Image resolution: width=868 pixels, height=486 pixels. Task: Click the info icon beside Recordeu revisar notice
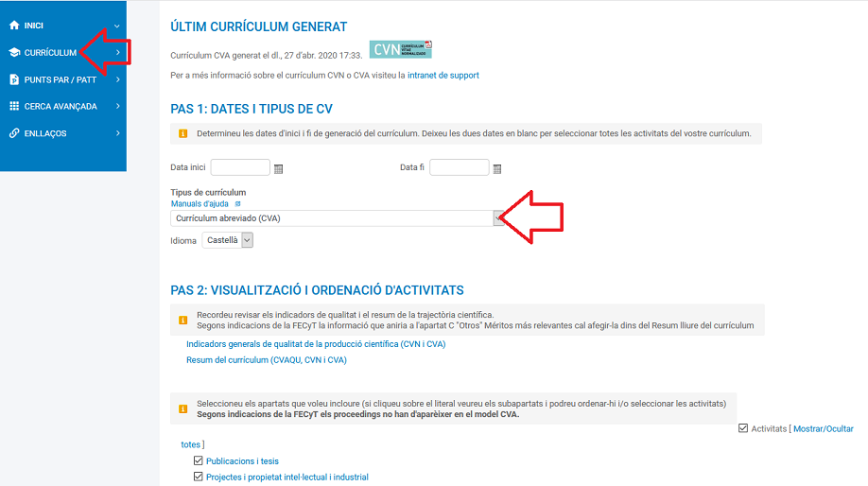point(183,320)
